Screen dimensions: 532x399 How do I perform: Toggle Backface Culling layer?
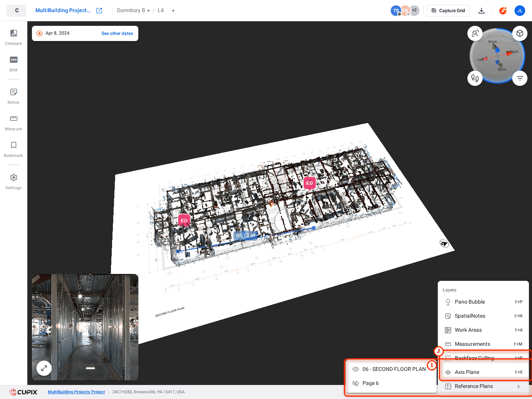(483, 358)
